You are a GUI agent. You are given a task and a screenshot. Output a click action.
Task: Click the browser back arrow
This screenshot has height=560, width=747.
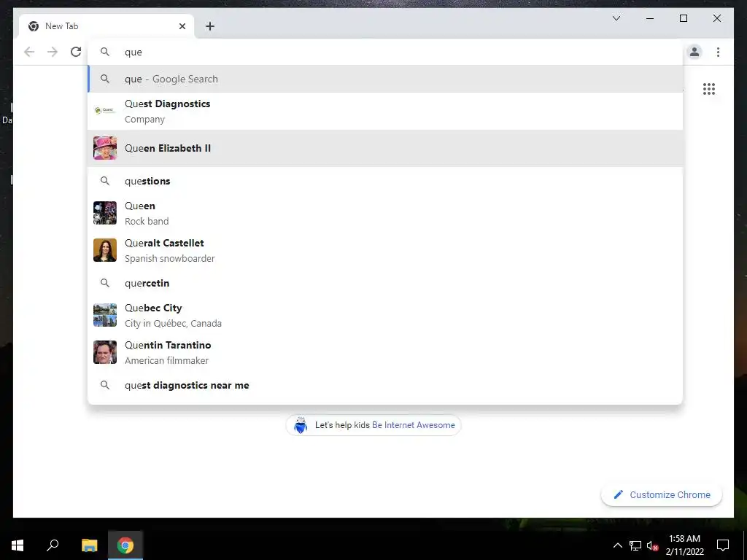29,52
